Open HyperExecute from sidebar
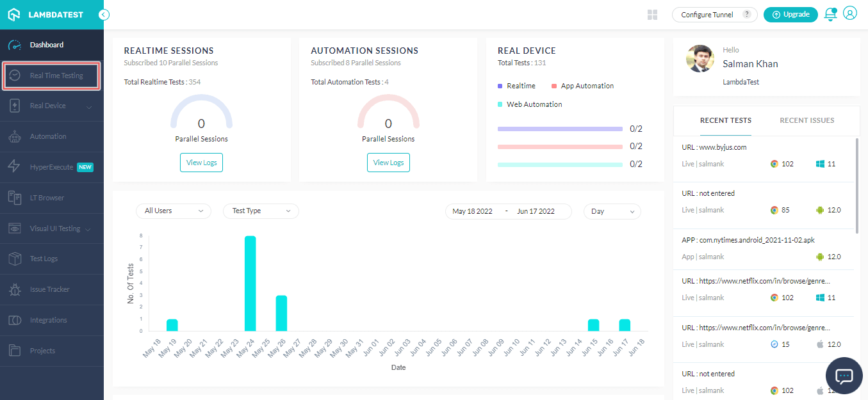This screenshot has width=868, height=400. pyautogui.click(x=52, y=167)
